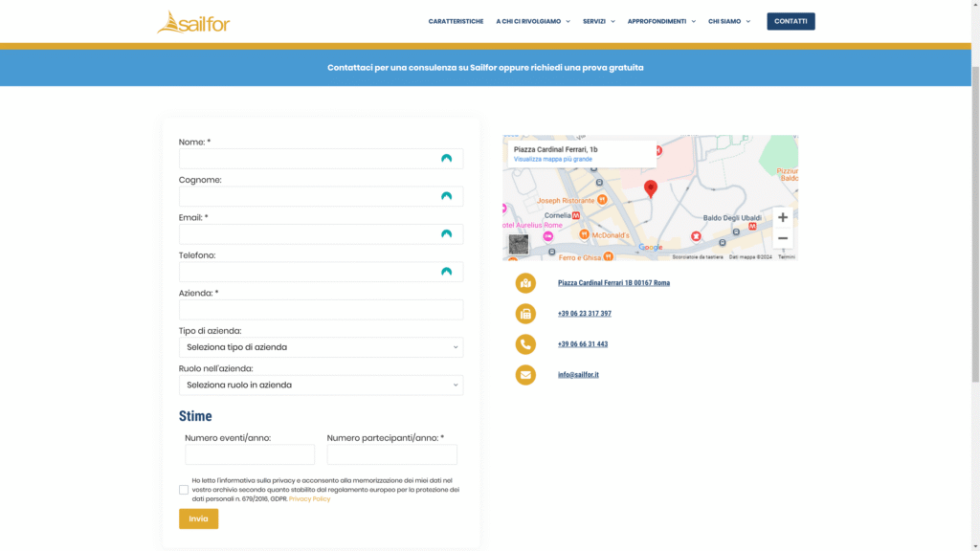
Task: Zoom out on the map
Action: tap(783, 238)
